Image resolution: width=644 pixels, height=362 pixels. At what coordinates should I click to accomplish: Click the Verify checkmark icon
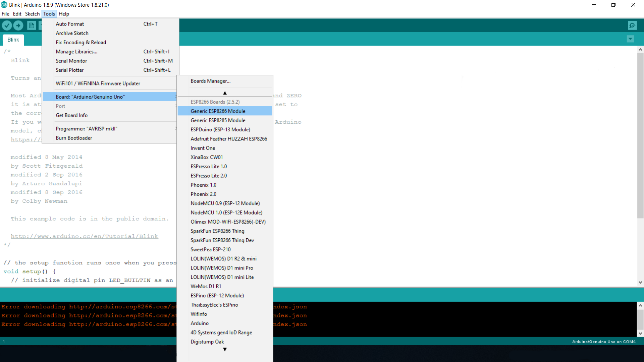[x=7, y=25]
